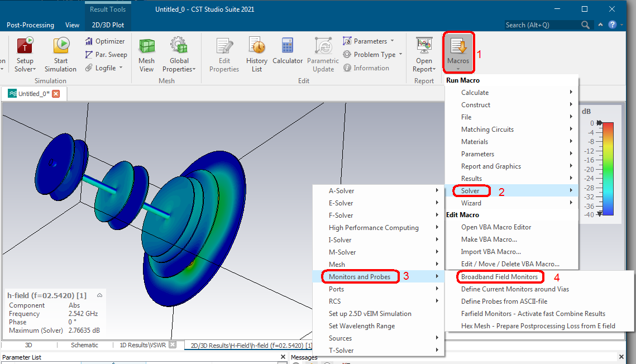Click the Start Simulation icon
This screenshot has width=636, height=364.
(61, 45)
